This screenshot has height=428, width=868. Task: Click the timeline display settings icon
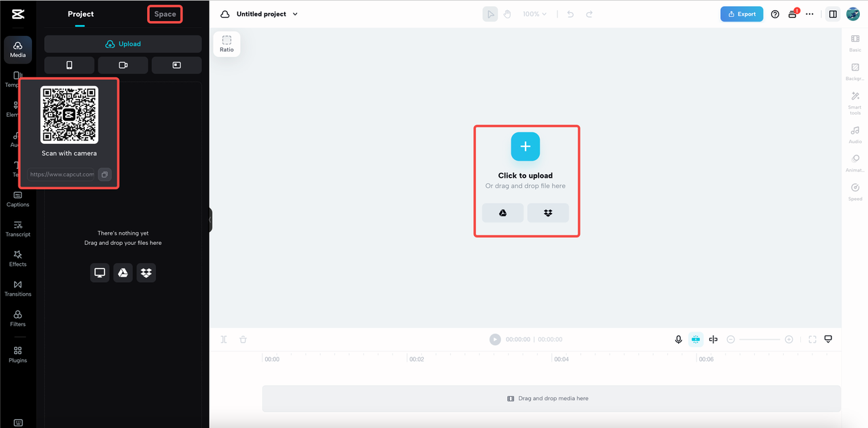[829, 339]
